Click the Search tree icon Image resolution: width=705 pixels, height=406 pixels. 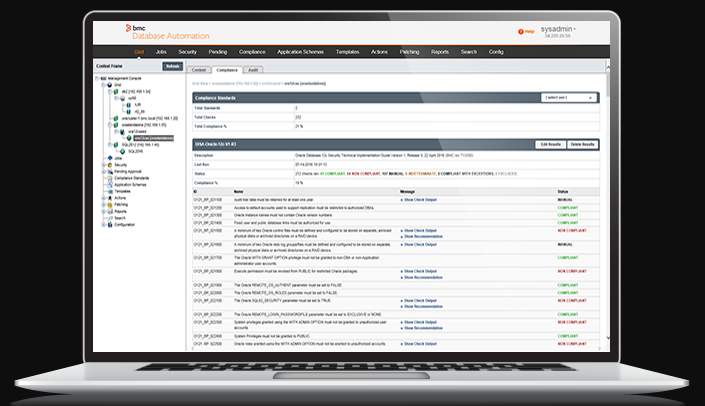110,218
